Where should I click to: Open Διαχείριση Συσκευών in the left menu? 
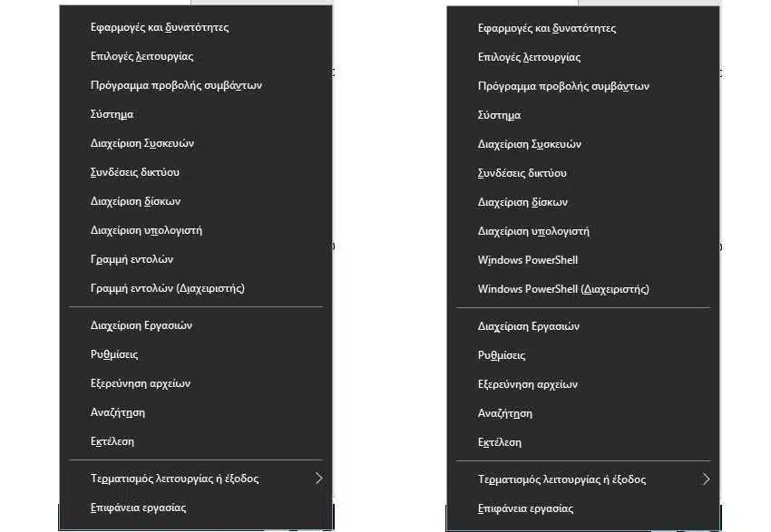pyautogui.click(x=196, y=143)
